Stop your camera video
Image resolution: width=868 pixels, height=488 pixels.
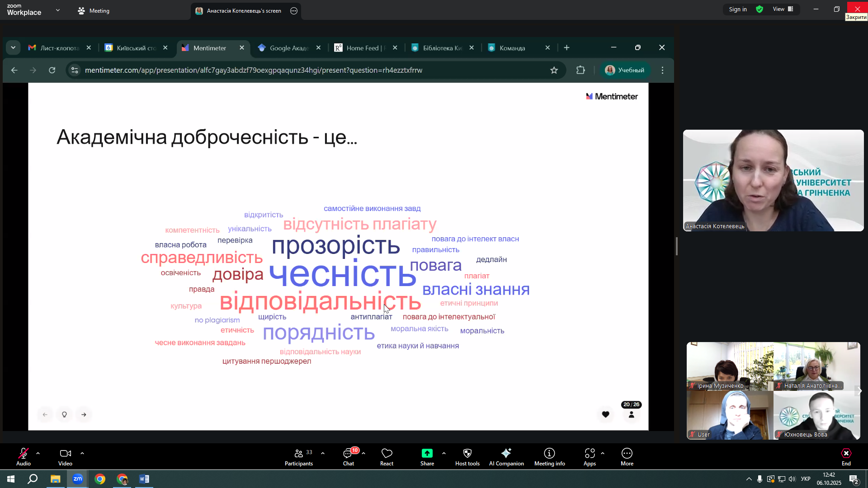tap(65, 456)
